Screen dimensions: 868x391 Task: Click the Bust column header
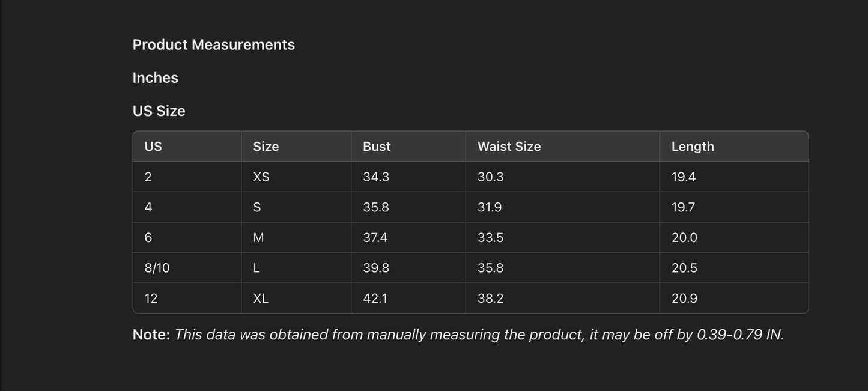click(x=377, y=147)
